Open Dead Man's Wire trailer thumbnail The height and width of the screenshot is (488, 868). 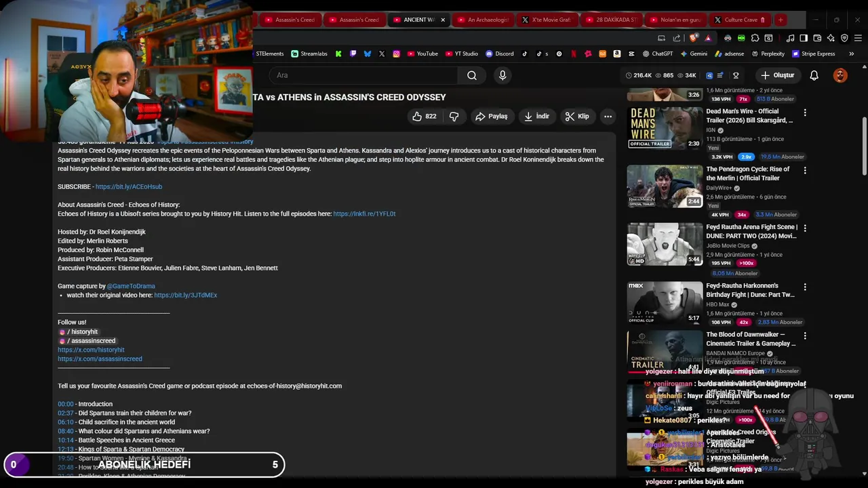(665, 128)
